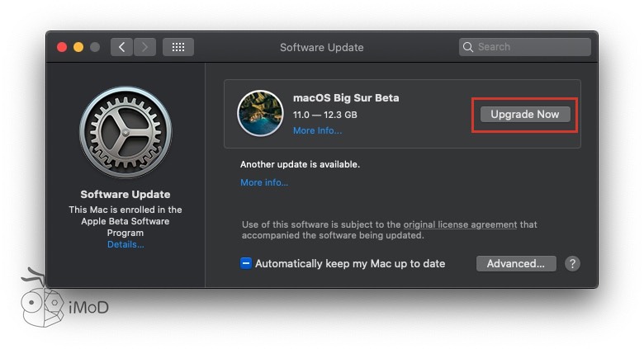Focus the Search field
The width and height of the screenshot is (644, 349).
(528, 47)
